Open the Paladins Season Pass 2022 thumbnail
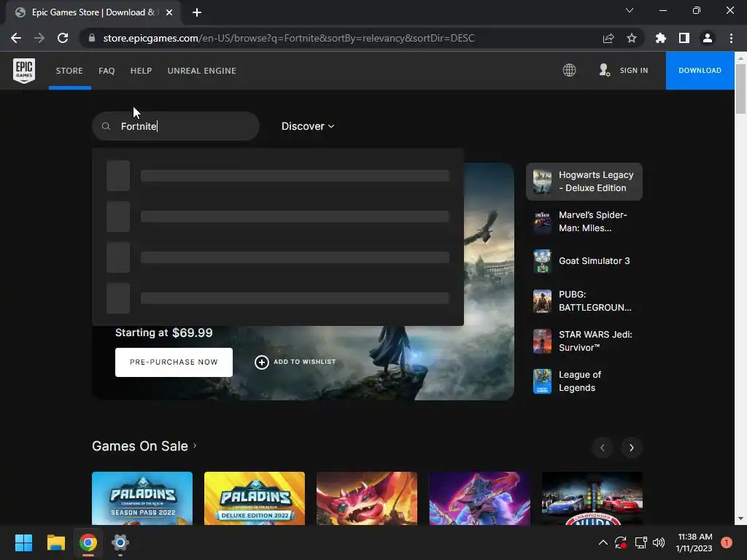747x560 pixels. pos(142,498)
